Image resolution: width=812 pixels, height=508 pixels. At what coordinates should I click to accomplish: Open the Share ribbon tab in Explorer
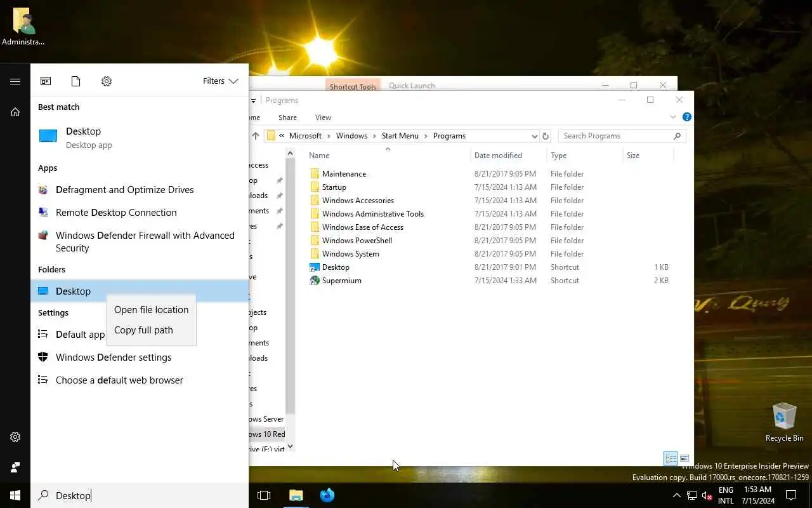(x=287, y=117)
